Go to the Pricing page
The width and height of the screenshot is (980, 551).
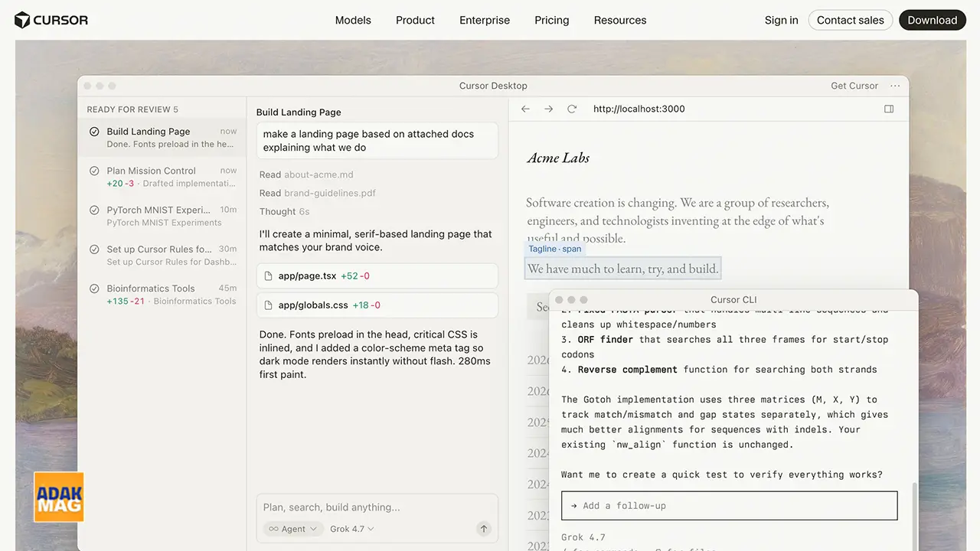(x=552, y=20)
